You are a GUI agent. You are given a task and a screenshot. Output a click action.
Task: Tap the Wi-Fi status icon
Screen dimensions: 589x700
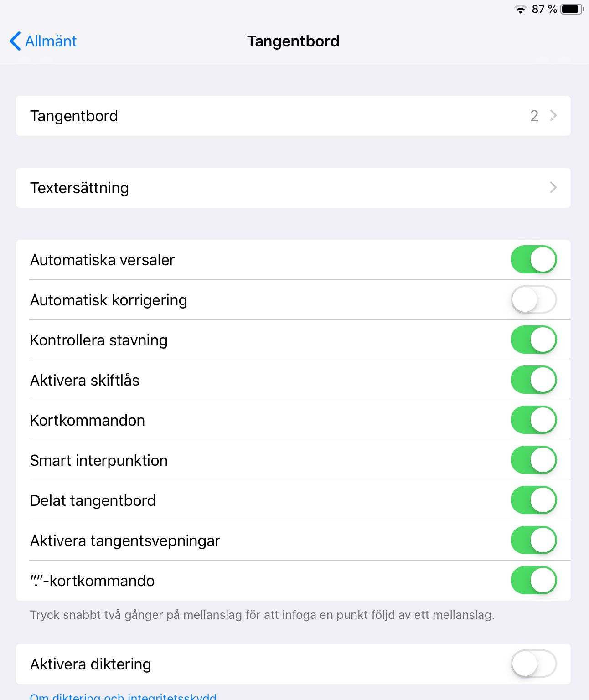pyautogui.click(x=520, y=10)
